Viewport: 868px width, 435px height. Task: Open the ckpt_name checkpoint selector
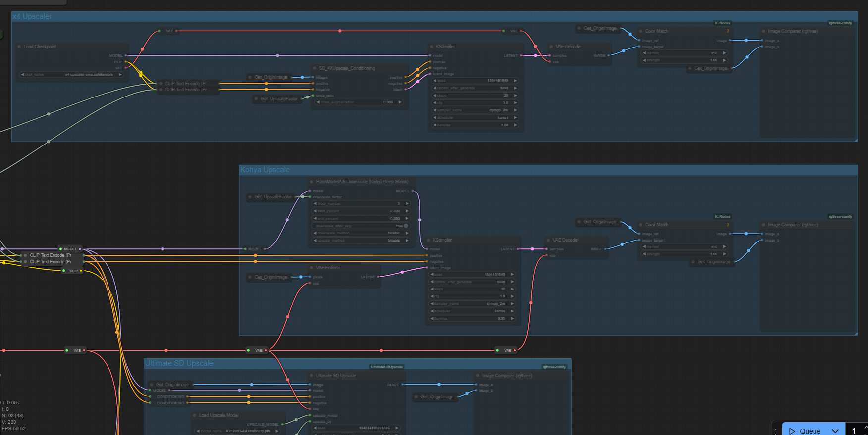(x=71, y=75)
